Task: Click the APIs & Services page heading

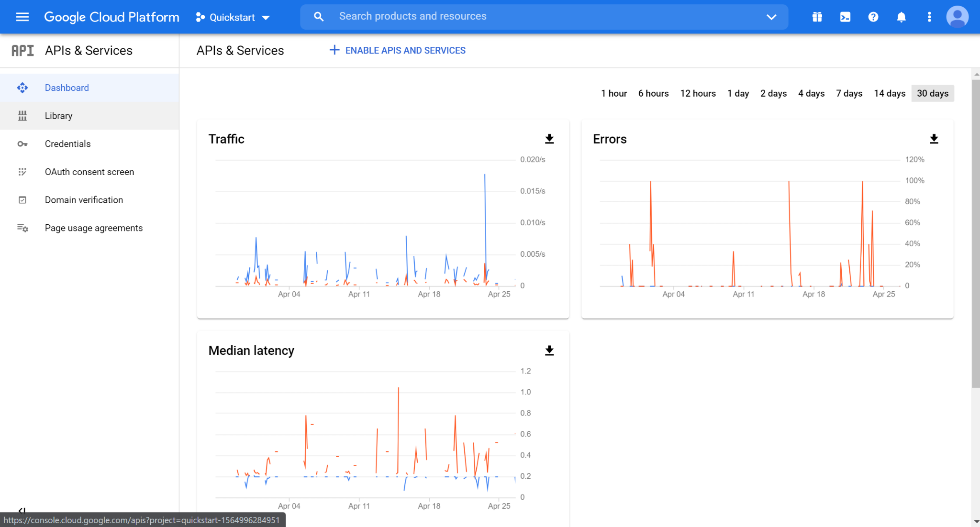Action: [x=240, y=50]
